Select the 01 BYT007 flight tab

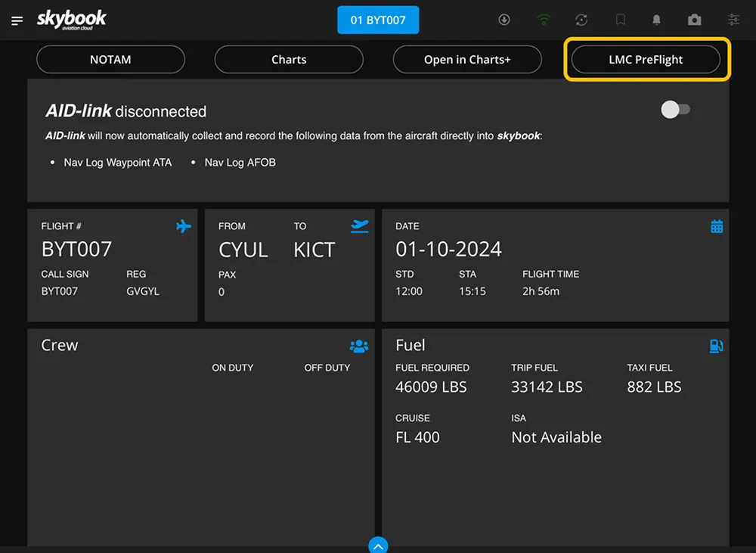(x=378, y=20)
